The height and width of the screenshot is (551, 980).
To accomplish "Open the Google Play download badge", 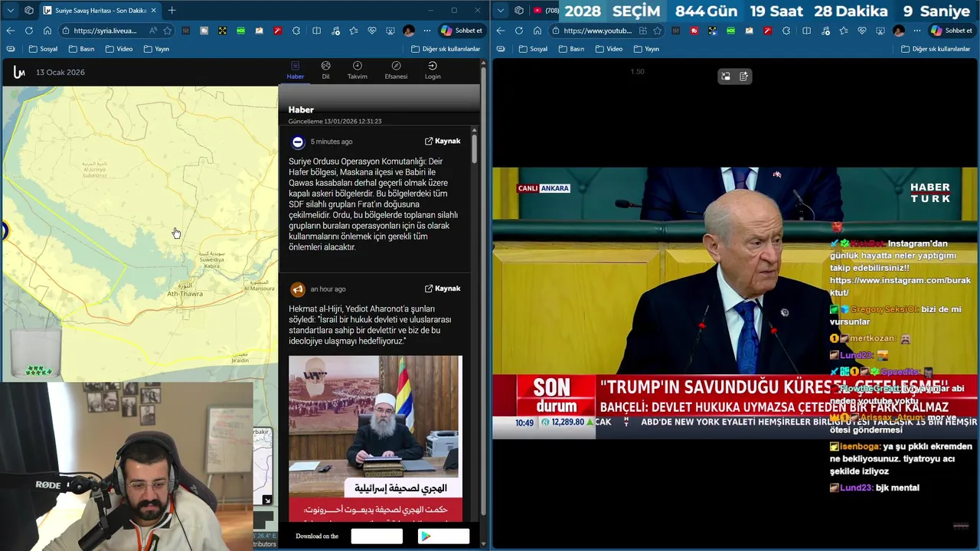I will [x=443, y=536].
